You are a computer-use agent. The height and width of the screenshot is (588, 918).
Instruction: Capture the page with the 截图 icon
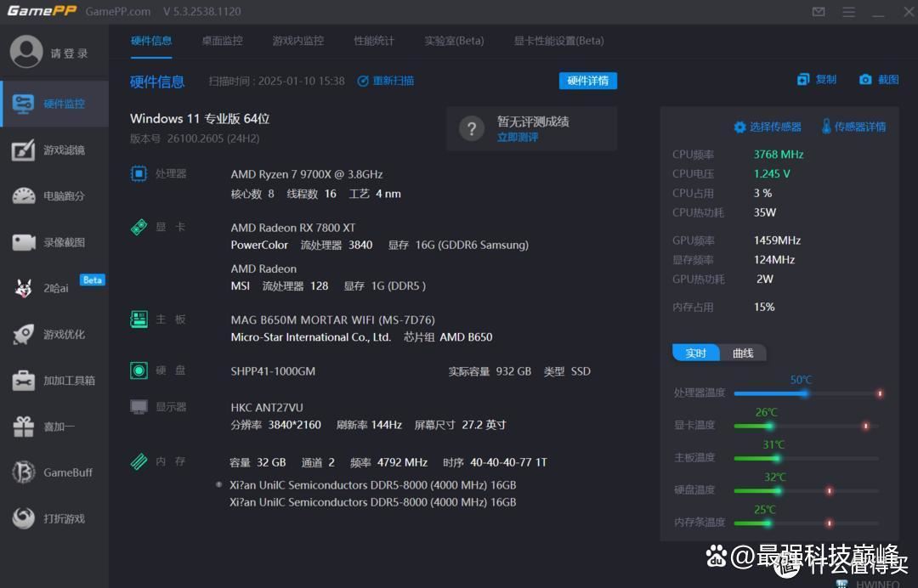[x=877, y=78]
